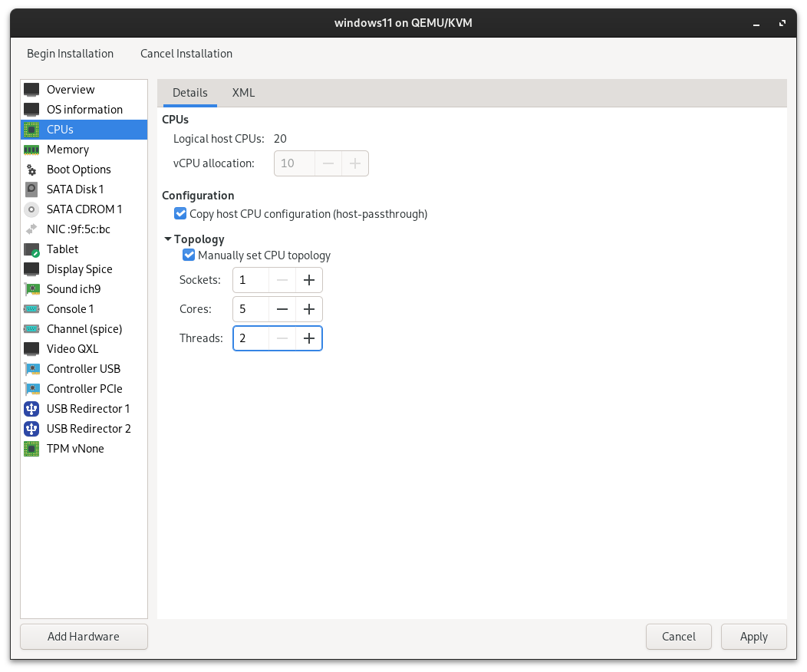The width and height of the screenshot is (807, 672).
Task: Select Boot Options in hardware list
Action: pyautogui.click(x=84, y=170)
